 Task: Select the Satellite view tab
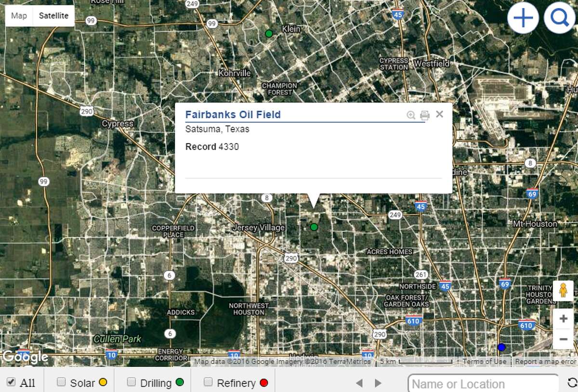[x=53, y=15]
